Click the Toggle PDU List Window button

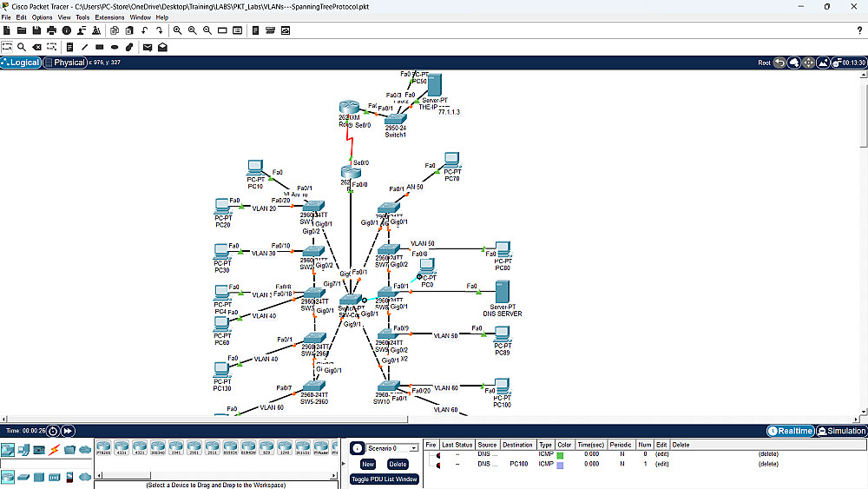pyautogui.click(x=385, y=479)
